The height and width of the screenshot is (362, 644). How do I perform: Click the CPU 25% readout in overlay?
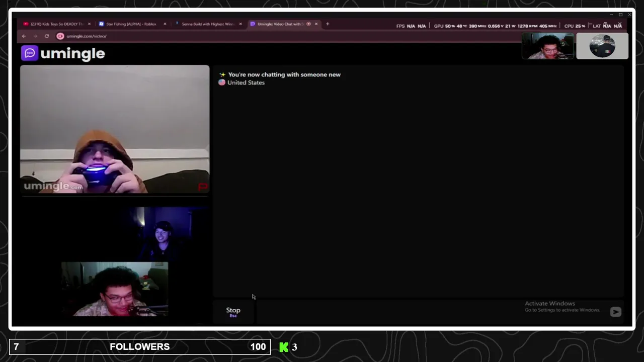click(x=575, y=26)
